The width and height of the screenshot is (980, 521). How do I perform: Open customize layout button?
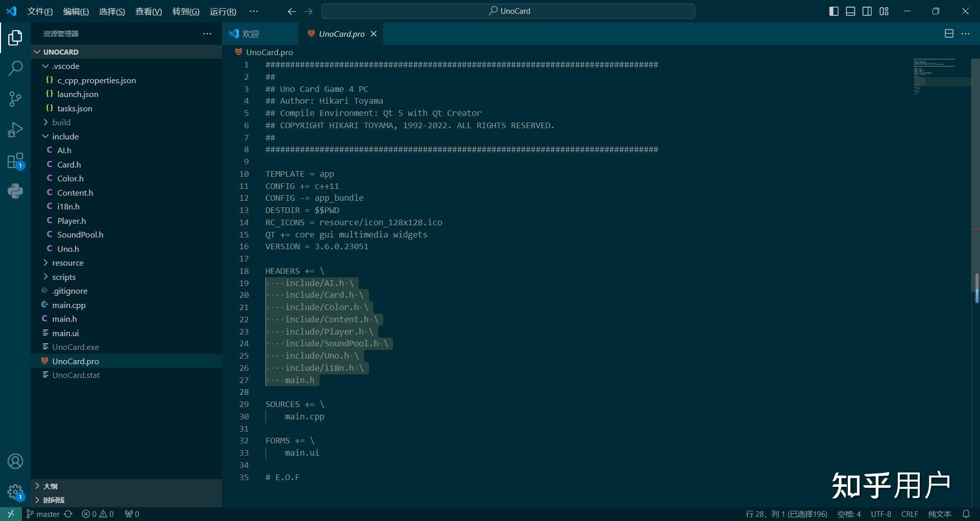click(884, 11)
